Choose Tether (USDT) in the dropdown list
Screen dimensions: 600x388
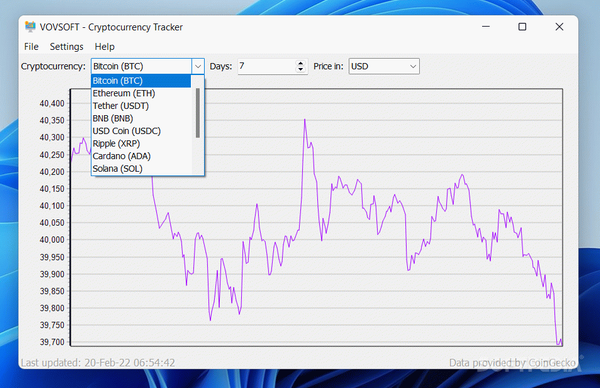(x=141, y=106)
